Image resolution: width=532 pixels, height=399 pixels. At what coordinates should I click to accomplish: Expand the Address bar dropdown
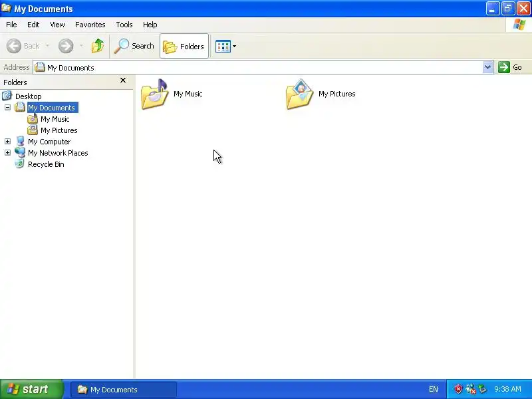(488, 67)
